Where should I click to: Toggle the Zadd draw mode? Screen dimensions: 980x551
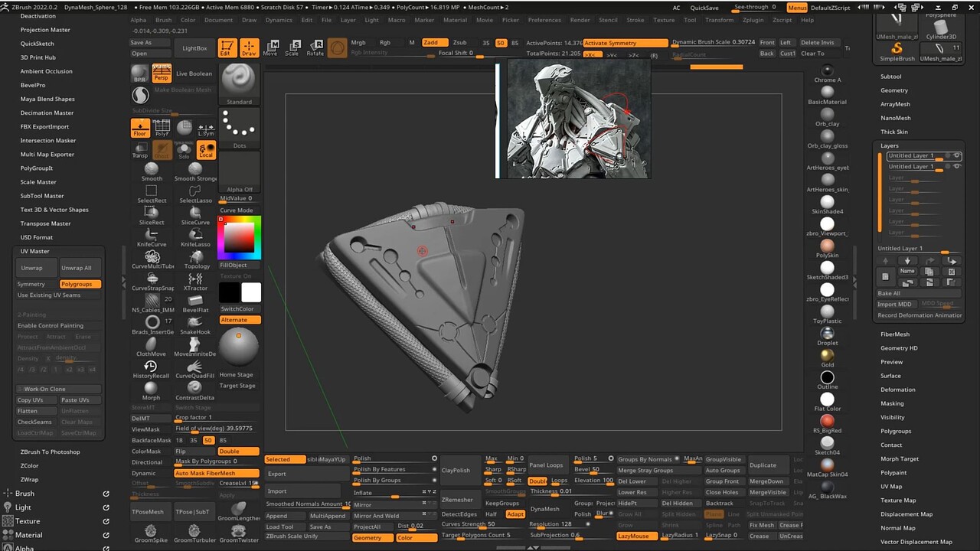pyautogui.click(x=435, y=43)
